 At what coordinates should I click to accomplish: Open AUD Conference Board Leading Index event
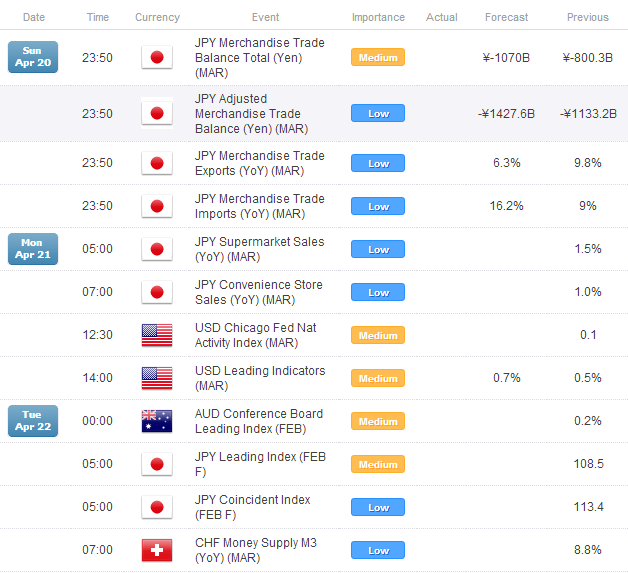click(259, 421)
